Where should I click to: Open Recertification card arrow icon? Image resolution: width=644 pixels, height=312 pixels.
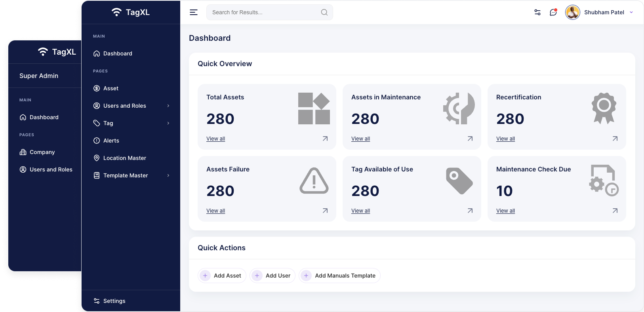(615, 139)
